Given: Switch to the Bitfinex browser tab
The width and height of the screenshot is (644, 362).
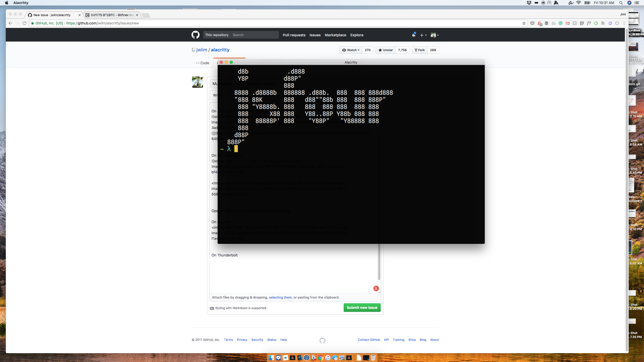Looking at the screenshot, I should pos(111,15).
